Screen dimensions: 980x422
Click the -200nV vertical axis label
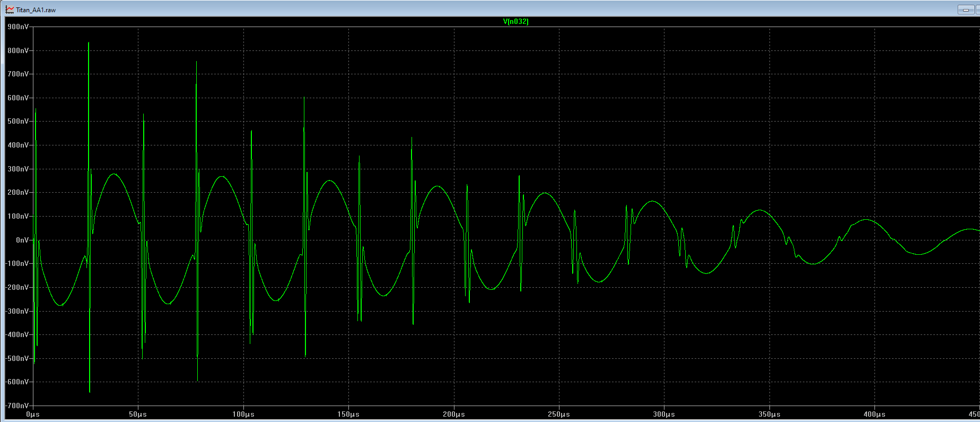pyautogui.click(x=17, y=287)
